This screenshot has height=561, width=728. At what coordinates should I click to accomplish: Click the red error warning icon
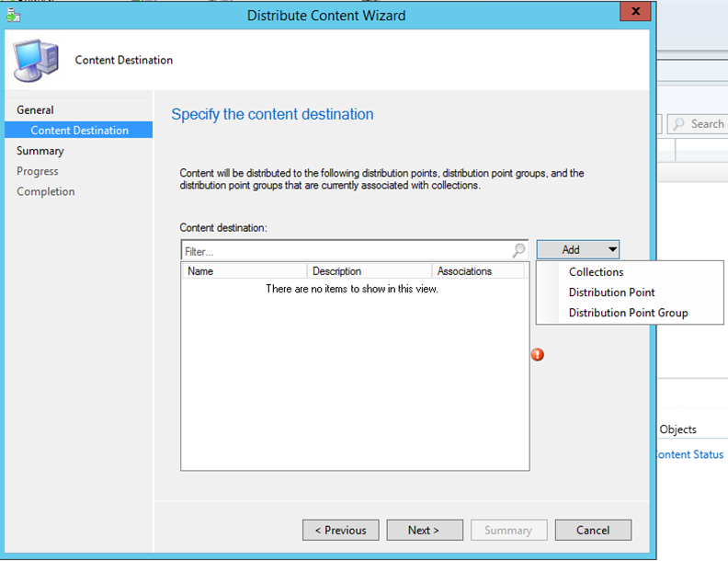click(538, 355)
